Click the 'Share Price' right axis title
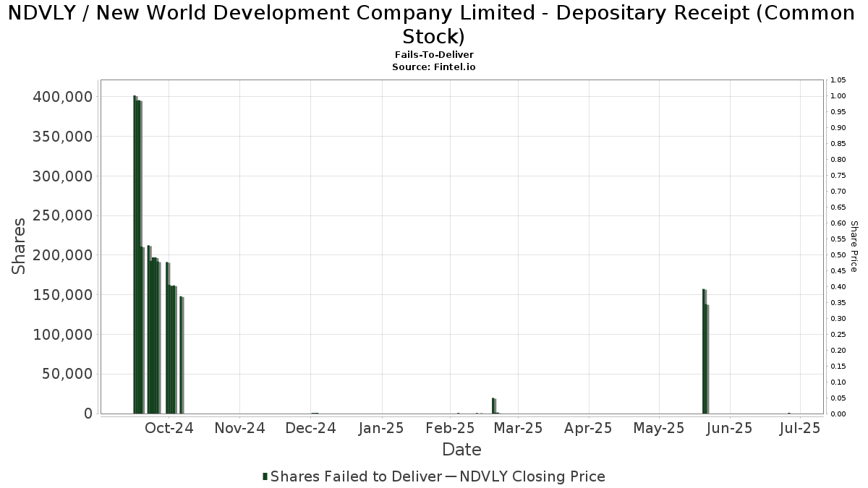This screenshot has height=488, width=868. pos(854,247)
